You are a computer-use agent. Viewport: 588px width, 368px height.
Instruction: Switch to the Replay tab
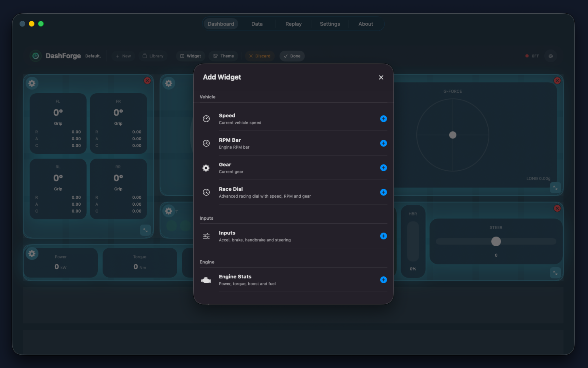point(293,24)
